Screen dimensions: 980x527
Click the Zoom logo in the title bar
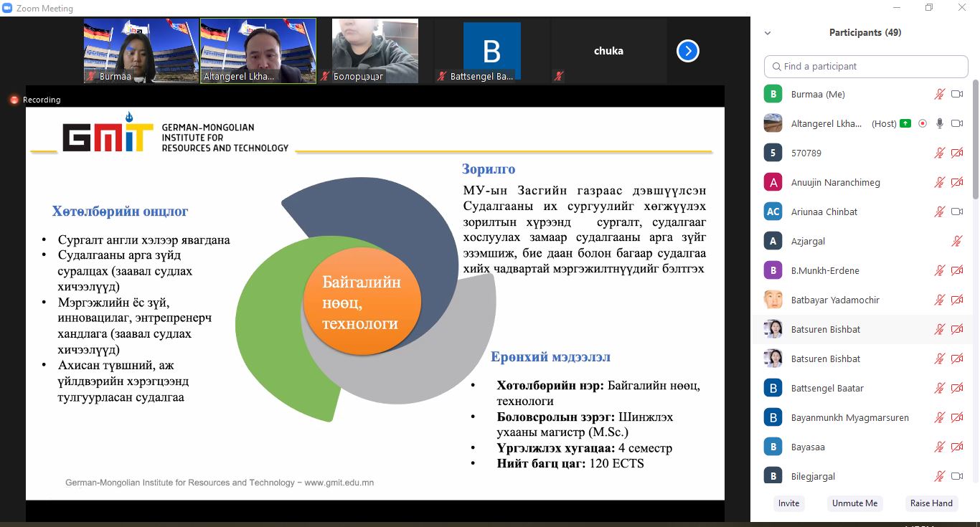tap(7, 8)
